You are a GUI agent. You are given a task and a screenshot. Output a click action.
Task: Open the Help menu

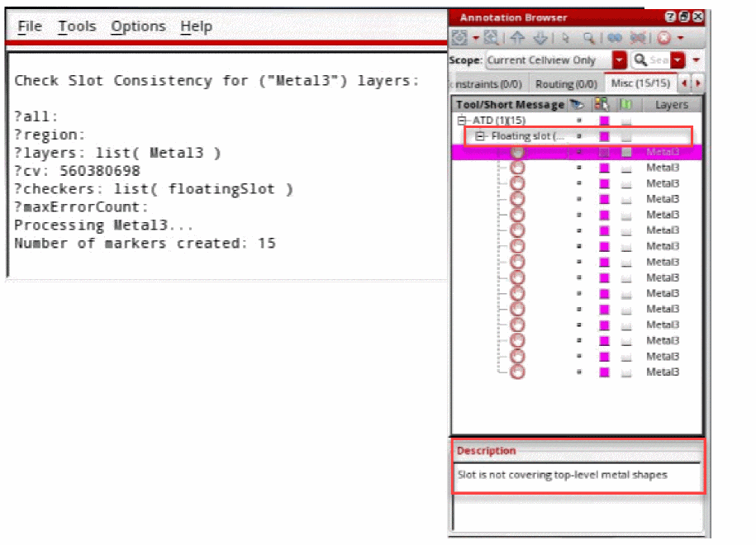click(x=197, y=26)
